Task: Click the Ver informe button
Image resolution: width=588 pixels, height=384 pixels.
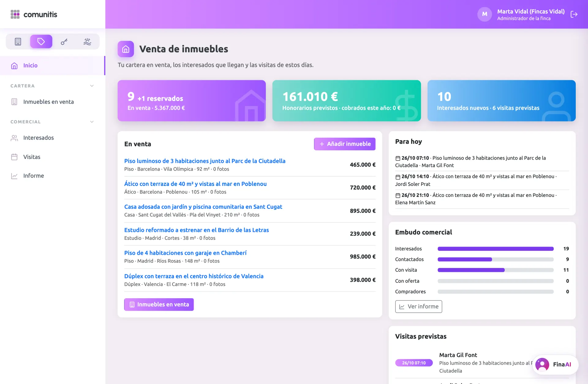Action: click(x=418, y=307)
